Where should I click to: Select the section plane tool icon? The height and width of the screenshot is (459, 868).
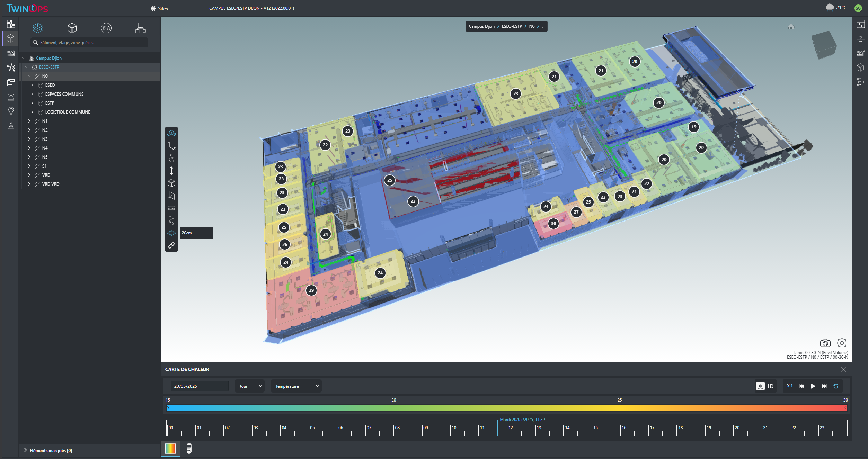(171, 196)
